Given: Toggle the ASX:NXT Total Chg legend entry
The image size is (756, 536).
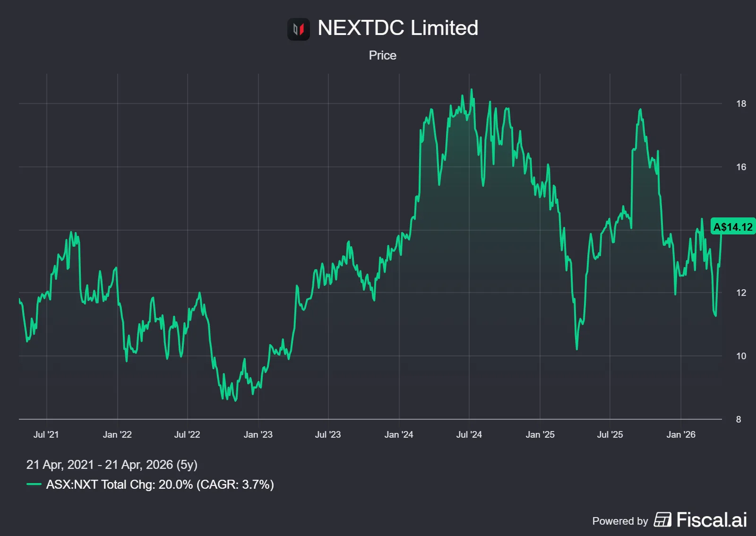Looking at the screenshot, I should (x=160, y=484).
